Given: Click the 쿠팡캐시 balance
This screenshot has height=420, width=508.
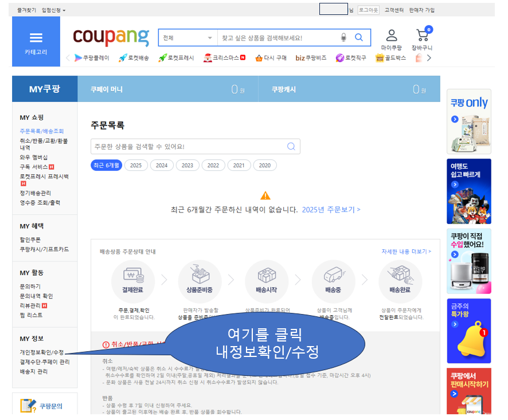Looking at the screenshot, I should 349,89.
